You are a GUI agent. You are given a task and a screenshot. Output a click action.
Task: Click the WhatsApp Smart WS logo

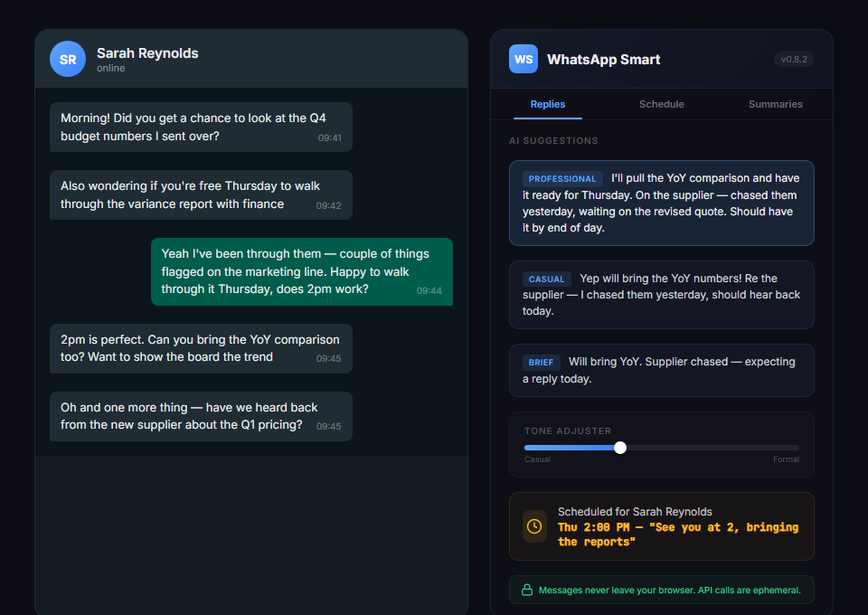[523, 59]
